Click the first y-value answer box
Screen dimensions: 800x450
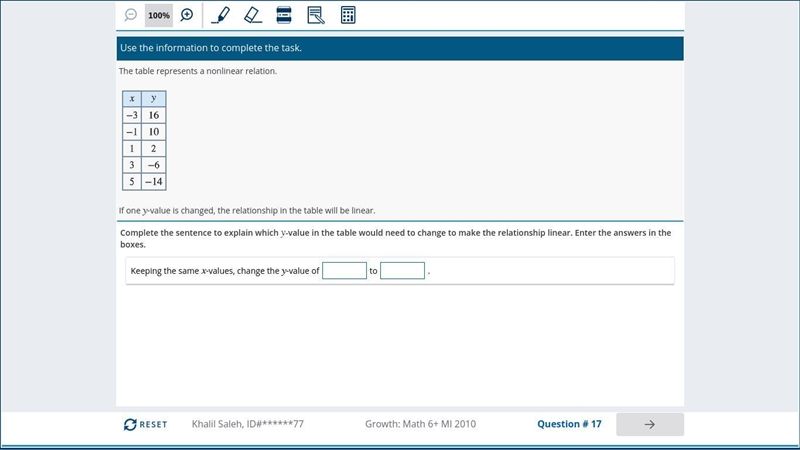point(344,270)
